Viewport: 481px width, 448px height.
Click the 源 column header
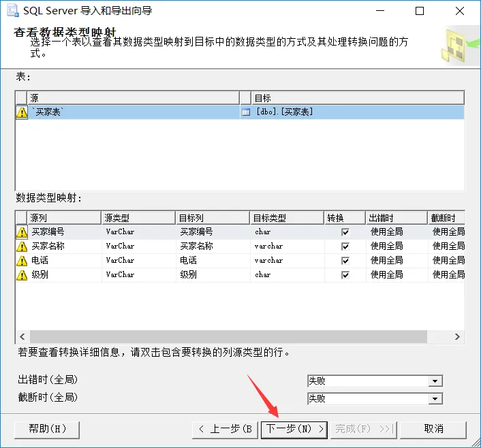[x=133, y=98]
